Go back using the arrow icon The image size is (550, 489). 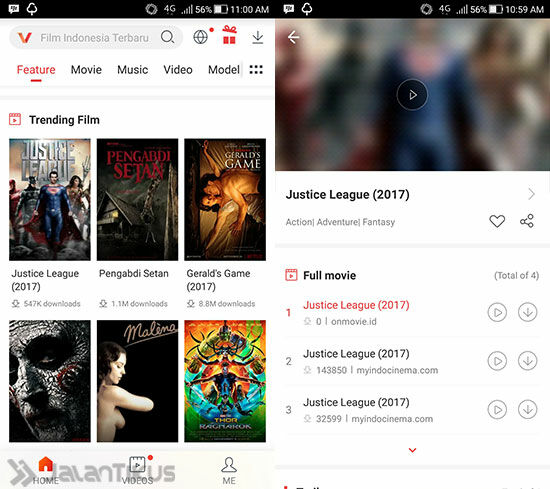click(293, 37)
